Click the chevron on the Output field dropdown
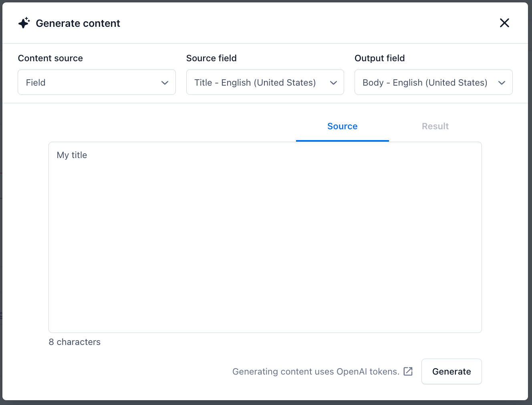Viewport: 532px width, 405px height. (502, 83)
